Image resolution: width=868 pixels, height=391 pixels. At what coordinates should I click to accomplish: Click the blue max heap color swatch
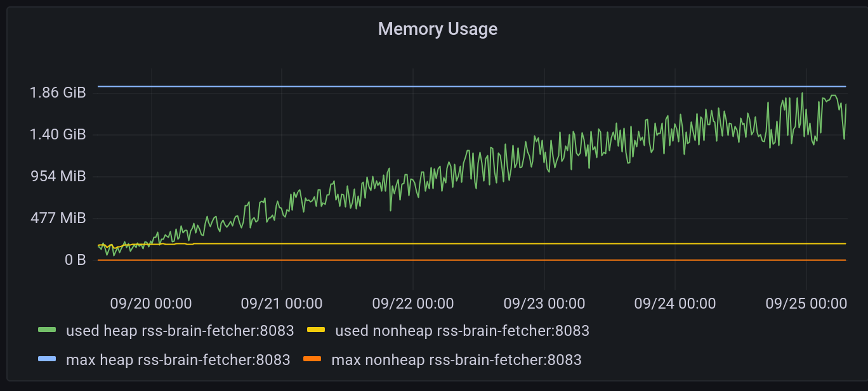[48, 359]
